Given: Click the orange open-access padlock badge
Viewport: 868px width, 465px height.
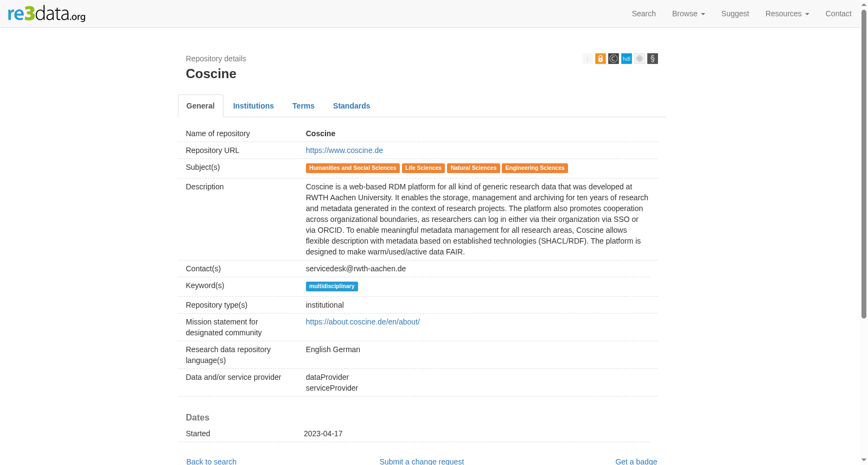Looking at the screenshot, I should pyautogui.click(x=601, y=59).
